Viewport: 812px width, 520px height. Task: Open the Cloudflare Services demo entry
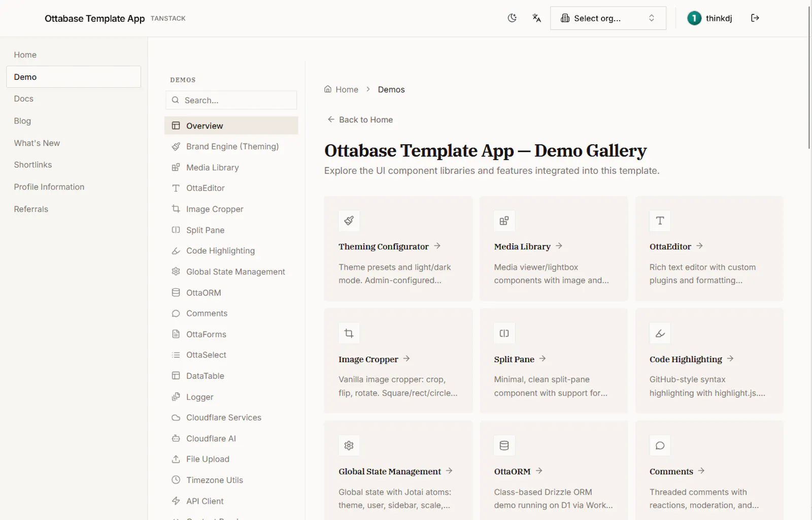[231, 417]
